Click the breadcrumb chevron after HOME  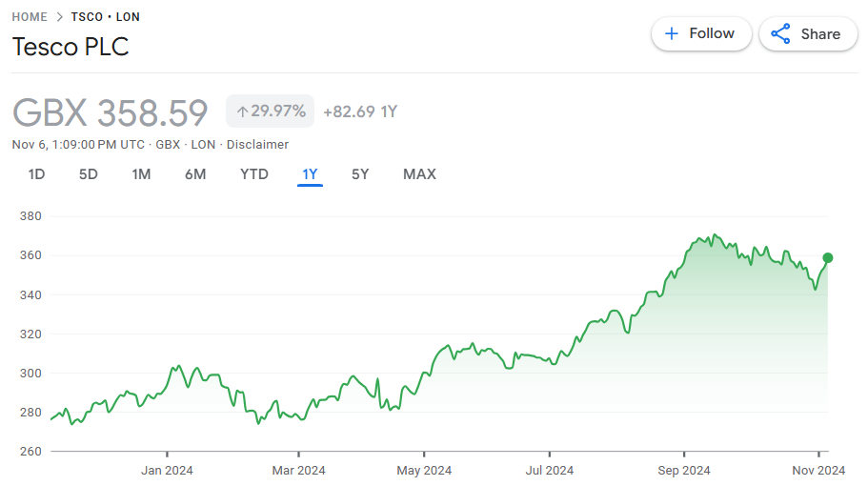click(x=59, y=17)
